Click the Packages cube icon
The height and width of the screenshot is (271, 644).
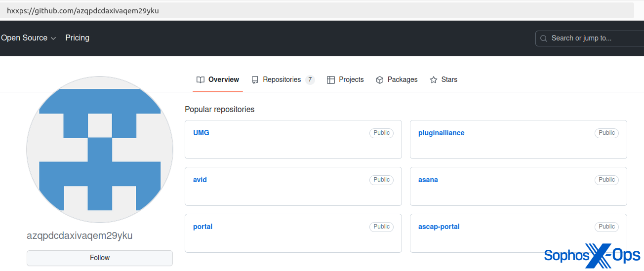[380, 80]
